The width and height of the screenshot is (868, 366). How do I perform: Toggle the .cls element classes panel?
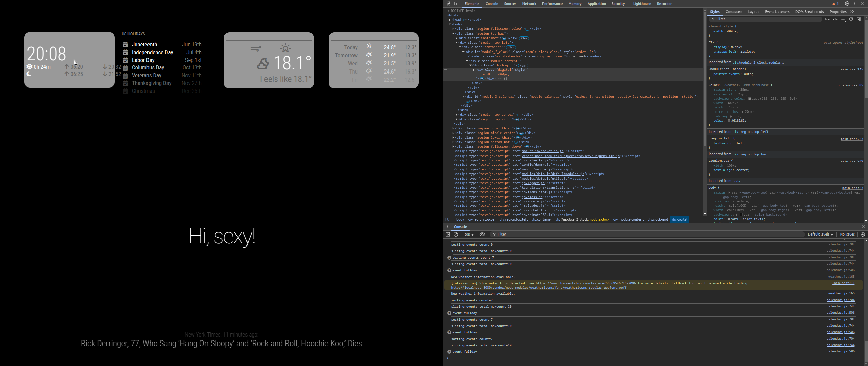835,19
